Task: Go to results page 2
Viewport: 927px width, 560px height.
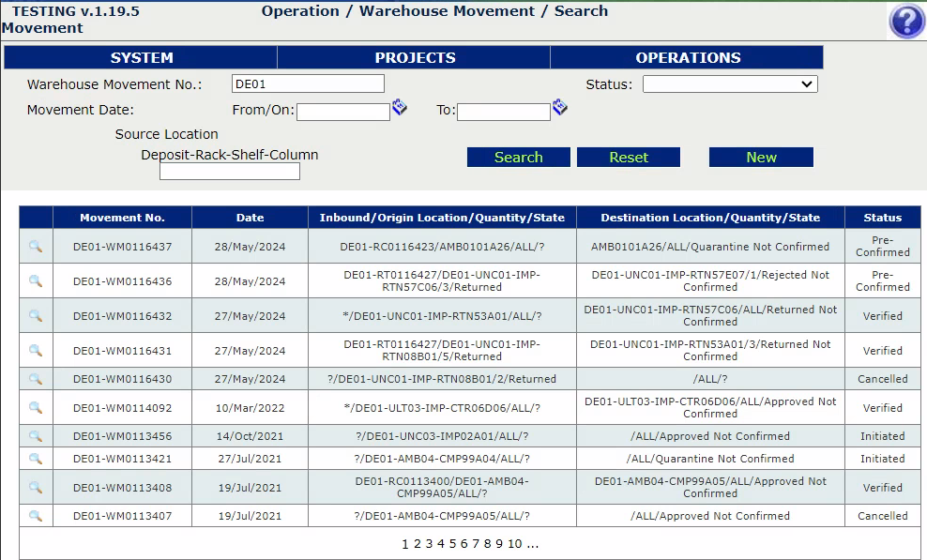Action: point(417,543)
